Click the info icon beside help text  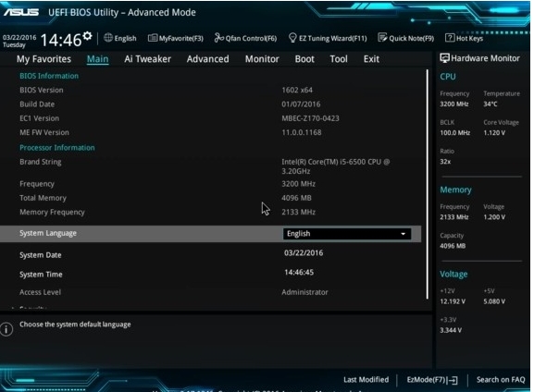tap(6, 329)
